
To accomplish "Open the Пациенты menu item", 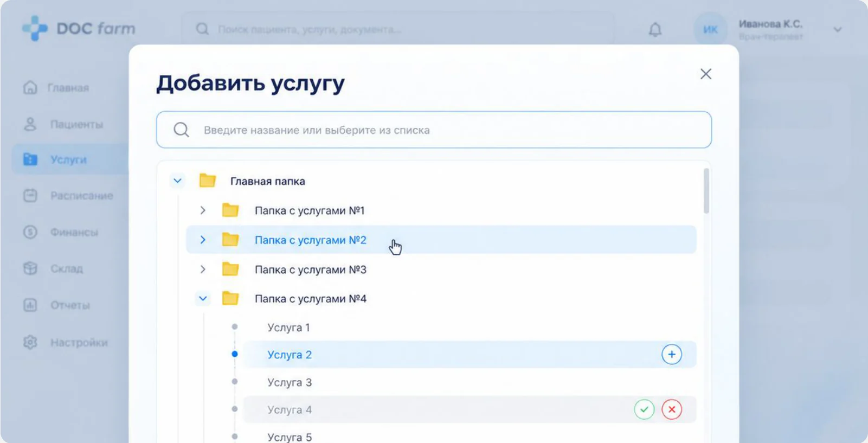I will click(76, 125).
